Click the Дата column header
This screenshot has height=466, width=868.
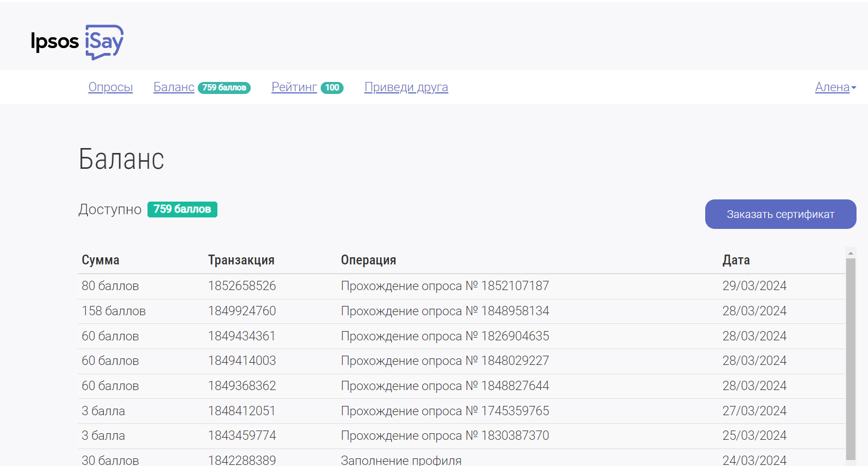click(736, 261)
